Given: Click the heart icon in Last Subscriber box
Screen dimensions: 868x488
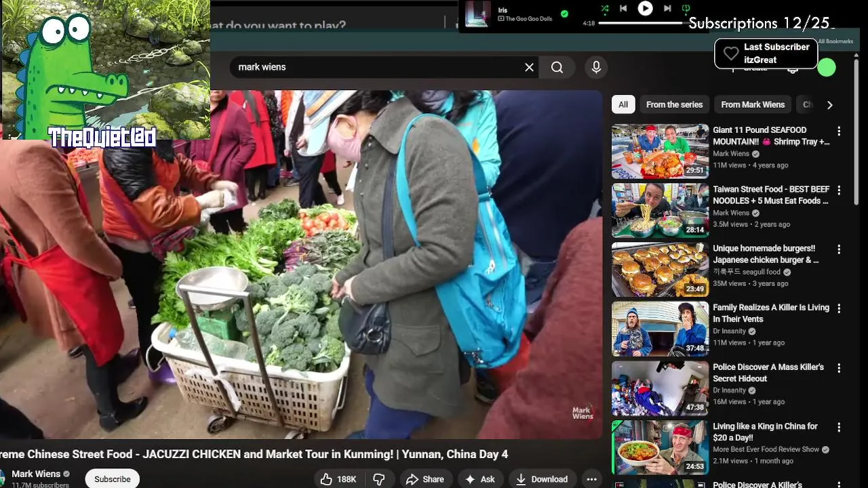Looking at the screenshot, I should click(x=731, y=54).
